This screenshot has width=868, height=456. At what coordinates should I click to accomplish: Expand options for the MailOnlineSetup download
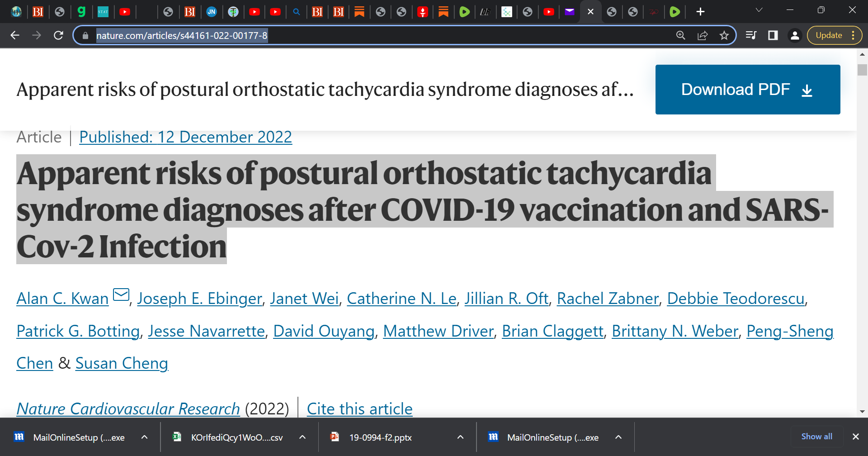point(145,437)
